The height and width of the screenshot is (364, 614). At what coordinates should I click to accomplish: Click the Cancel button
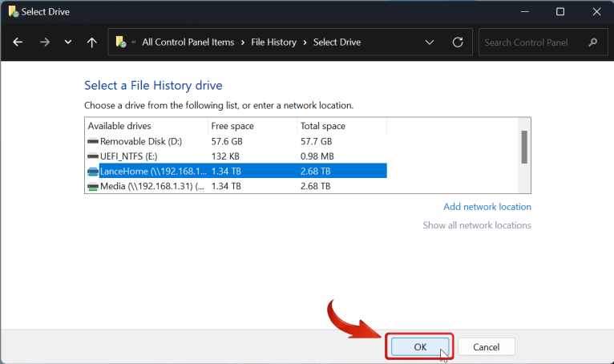486,346
